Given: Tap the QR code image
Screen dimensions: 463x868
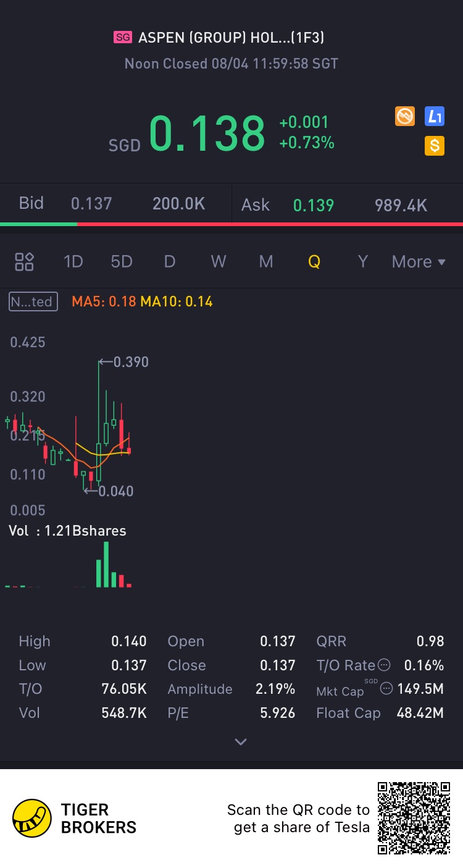Looking at the screenshot, I should (414, 818).
